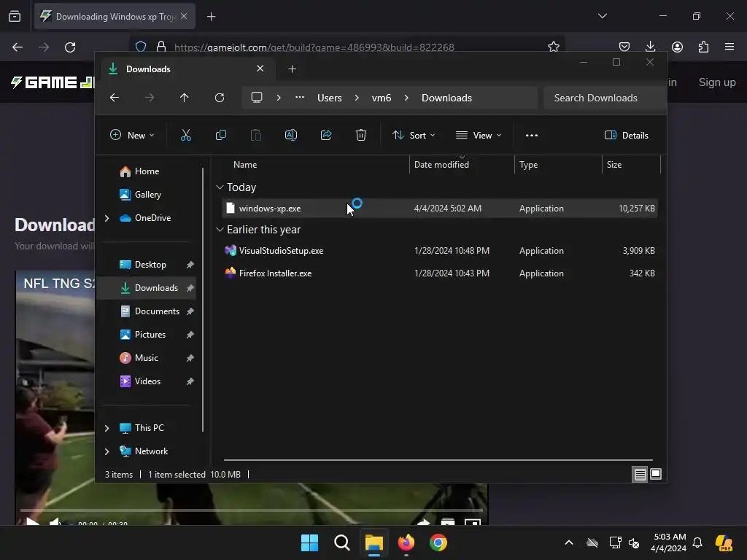
Task: Open Firefox extensions puzzle icon
Action: [x=704, y=47]
